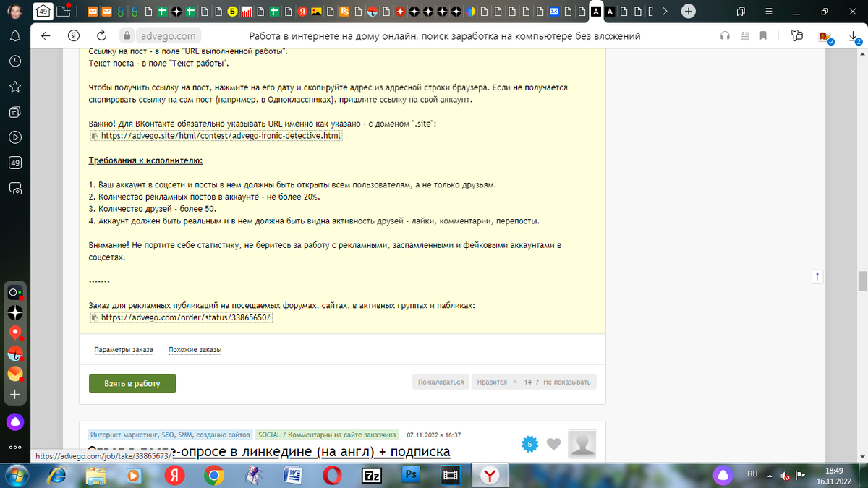Open the order/status/33865650 link

(186, 317)
